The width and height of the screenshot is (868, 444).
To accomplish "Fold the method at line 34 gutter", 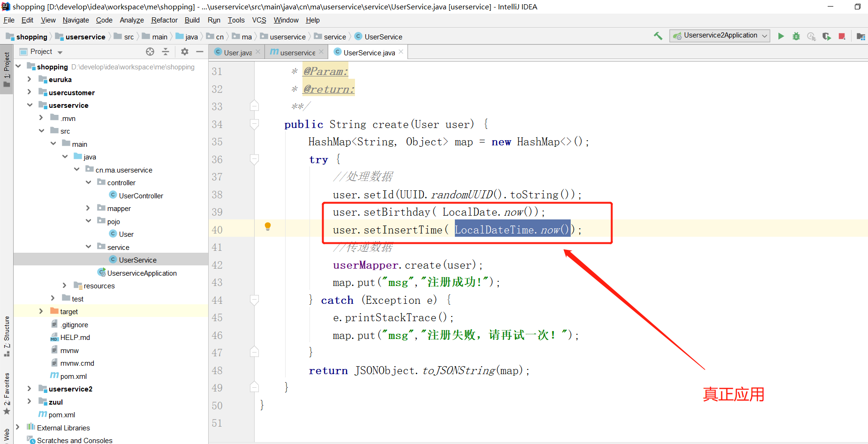I will tap(254, 124).
